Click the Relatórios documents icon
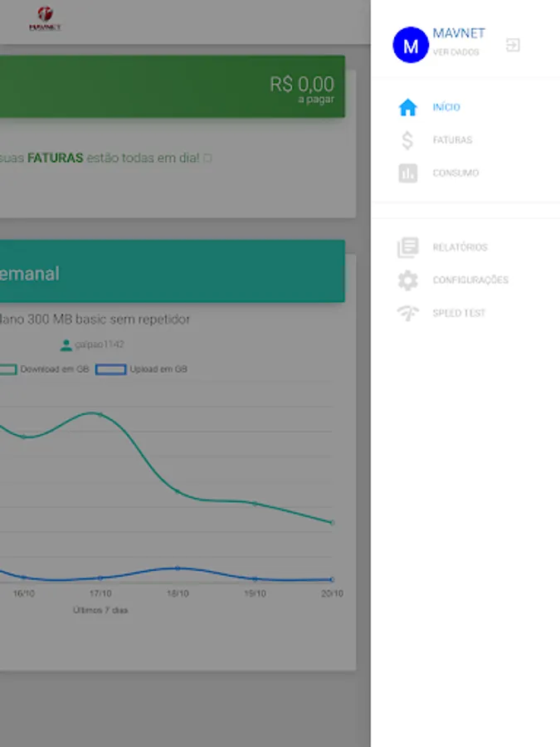Viewport: 560px width, 747px height. [407, 247]
